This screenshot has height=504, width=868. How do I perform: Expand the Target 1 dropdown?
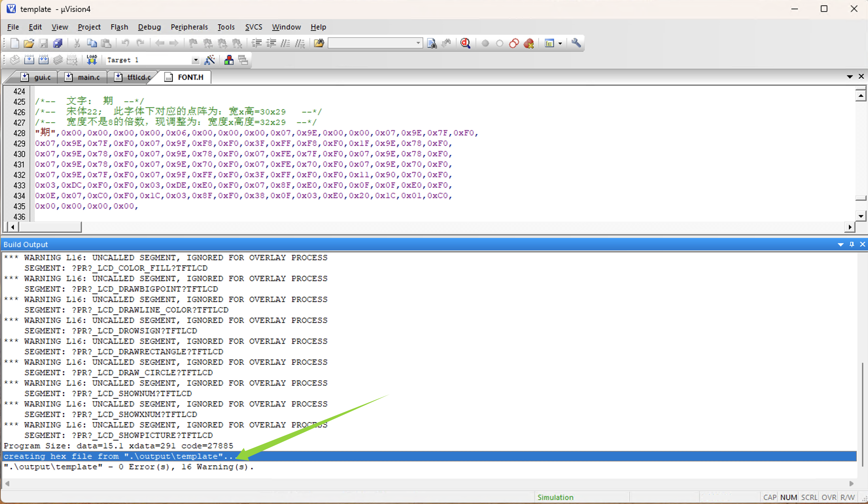[x=195, y=60]
